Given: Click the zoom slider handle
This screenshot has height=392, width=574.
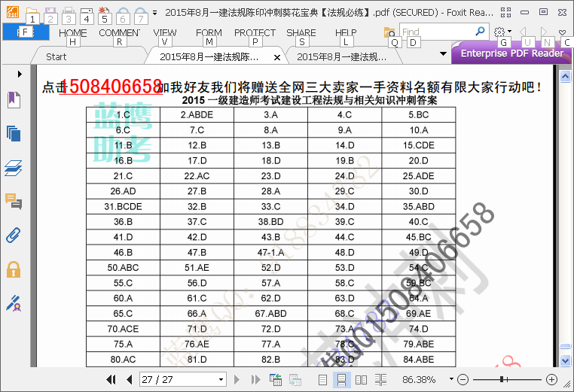Looking at the screenshot, I should (x=502, y=379).
